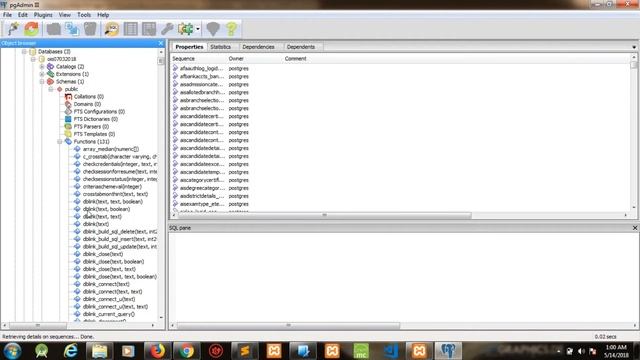Image resolution: width=640 pixels, height=360 pixels.
Task: Open Firefox from the taskbar
Action: coord(157,351)
